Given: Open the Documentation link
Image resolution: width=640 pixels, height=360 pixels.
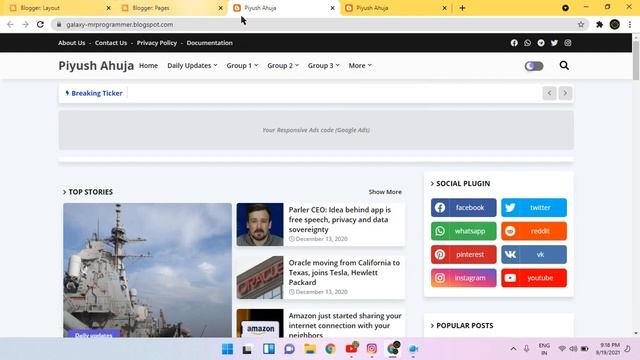Looking at the screenshot, I should coord(209,43).
